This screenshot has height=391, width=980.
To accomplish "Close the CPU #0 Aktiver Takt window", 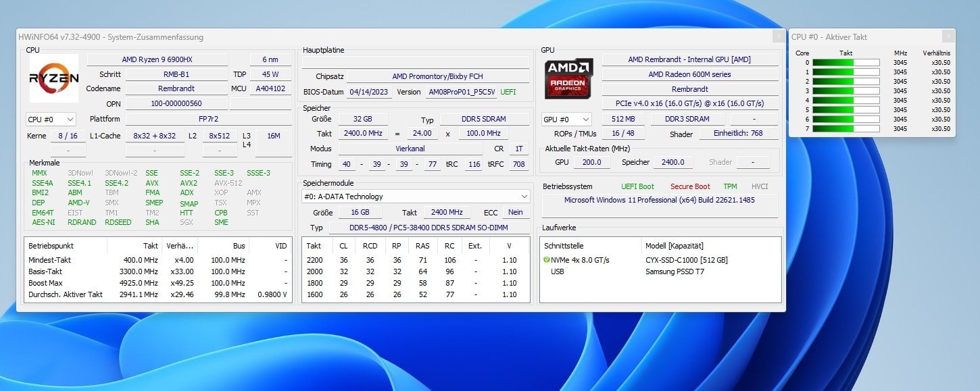I will tap(948, 37).
